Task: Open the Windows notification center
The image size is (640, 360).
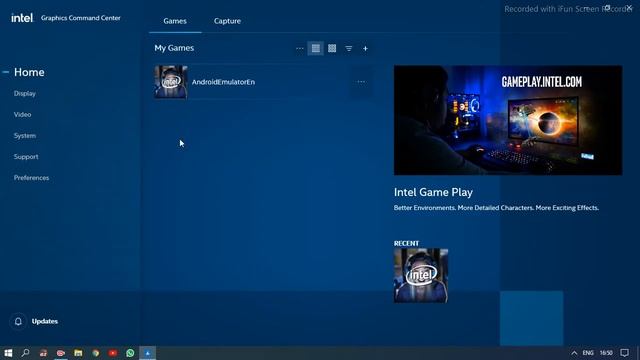Action: (x=624, y=353)
